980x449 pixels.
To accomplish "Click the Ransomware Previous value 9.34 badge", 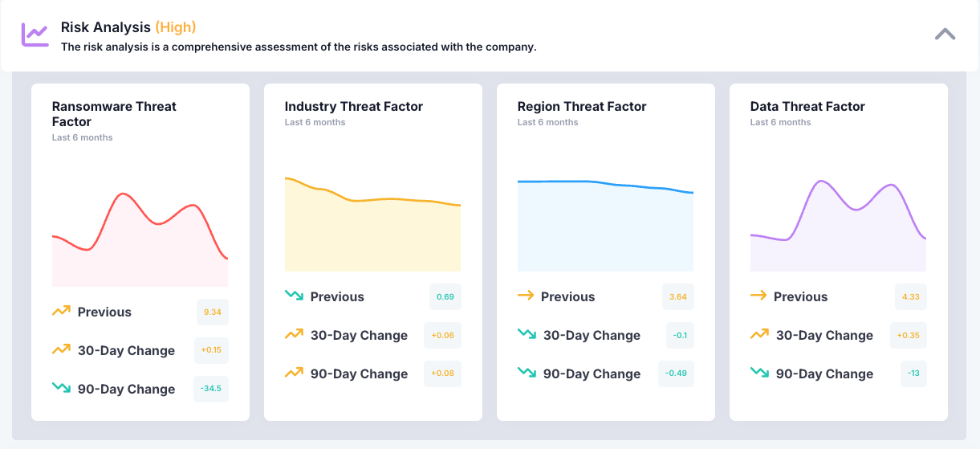I will (x=213, y=312).
